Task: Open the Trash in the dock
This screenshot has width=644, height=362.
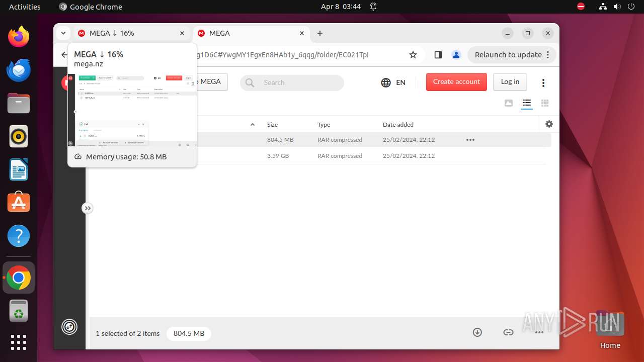Action: point(19,311)
